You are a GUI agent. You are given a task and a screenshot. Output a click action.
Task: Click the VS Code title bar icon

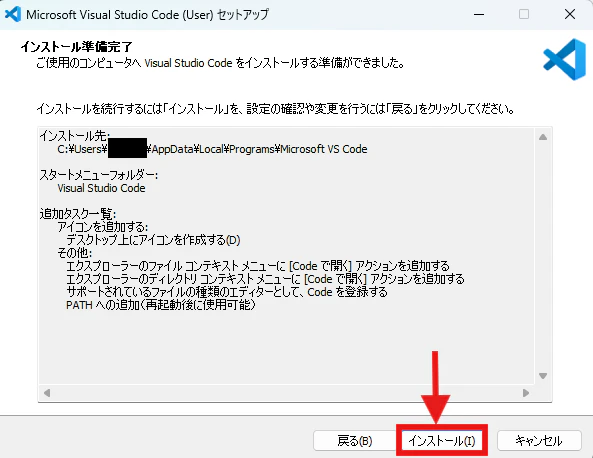[13, 14]
